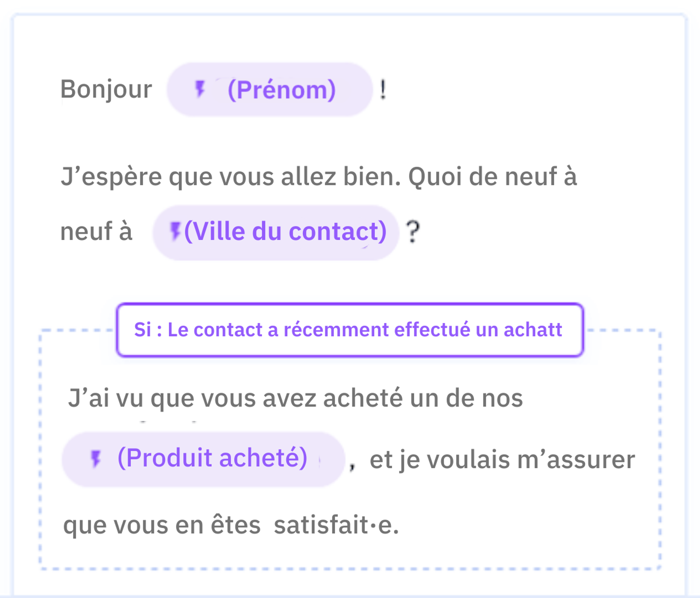Click the text 'Quoi de neuf à'
The height and width of the screenshot is (598, 700).
pos(492,177)
